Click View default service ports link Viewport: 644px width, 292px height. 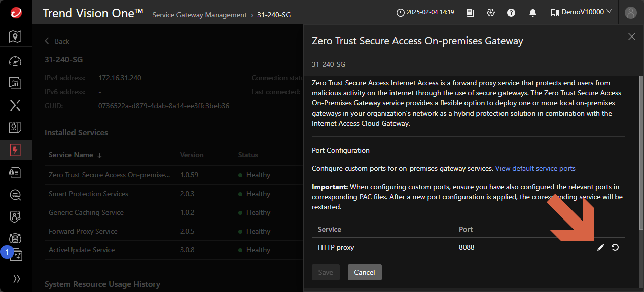pos(535,168)
